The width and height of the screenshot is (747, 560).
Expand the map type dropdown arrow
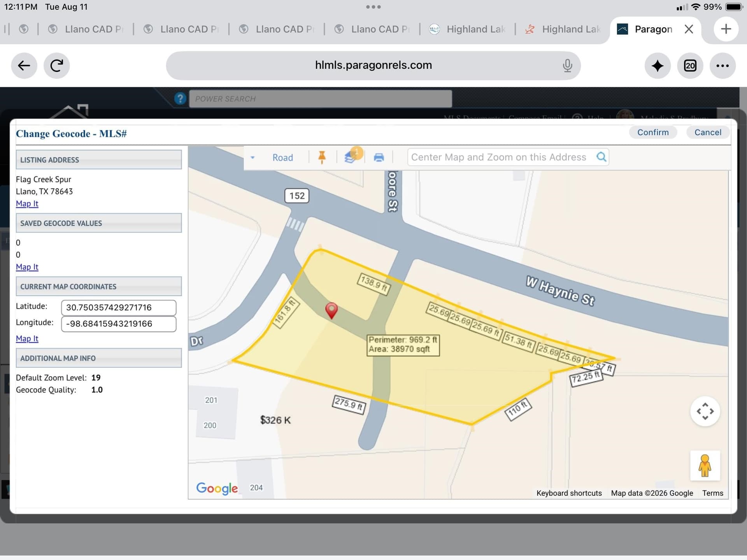(x=253, y=157)
